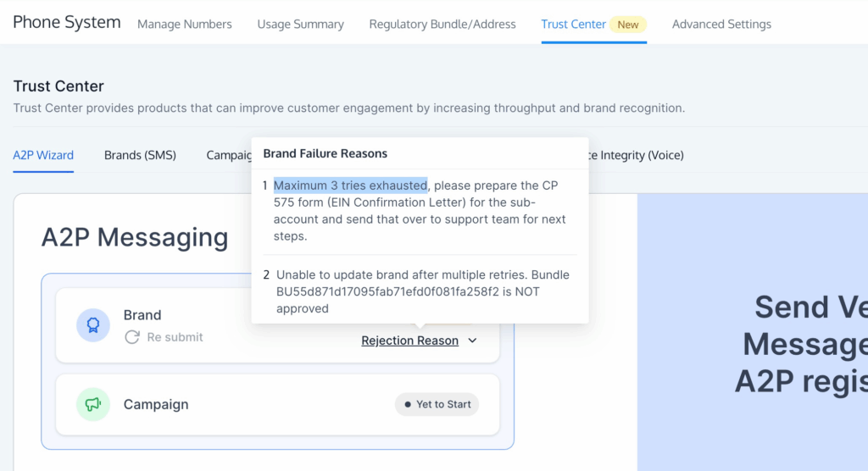This screenshot has height=471, width=868.
Task: Select the Campaign step card
Action: pyautogui.click(x=277, y=405)
